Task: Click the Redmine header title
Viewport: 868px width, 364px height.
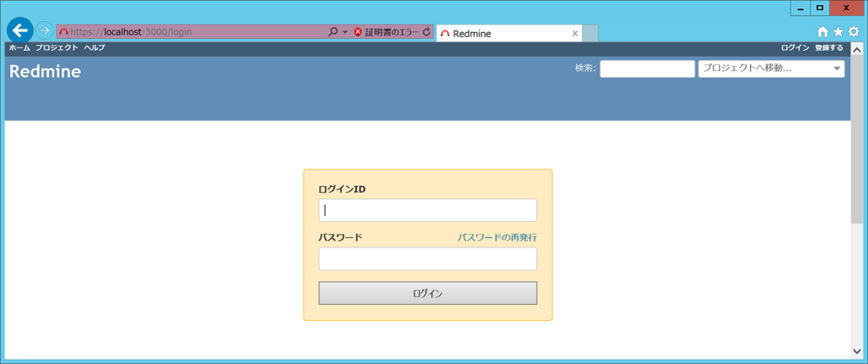Action: click(x=45, y=71)
